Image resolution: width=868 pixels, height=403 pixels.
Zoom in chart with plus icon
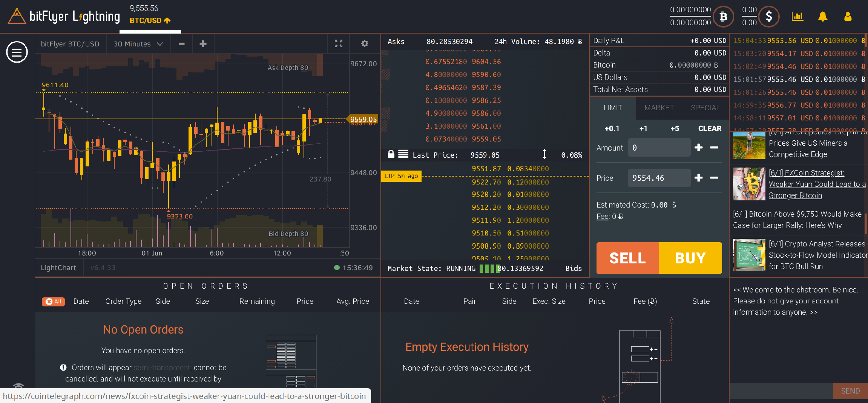[x=203, y=44]
